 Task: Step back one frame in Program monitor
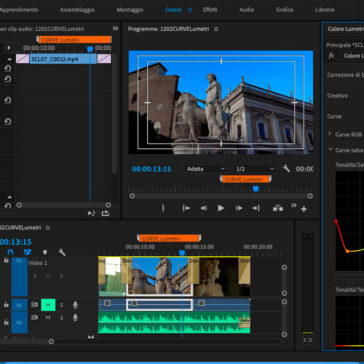[x=203, y=208]
